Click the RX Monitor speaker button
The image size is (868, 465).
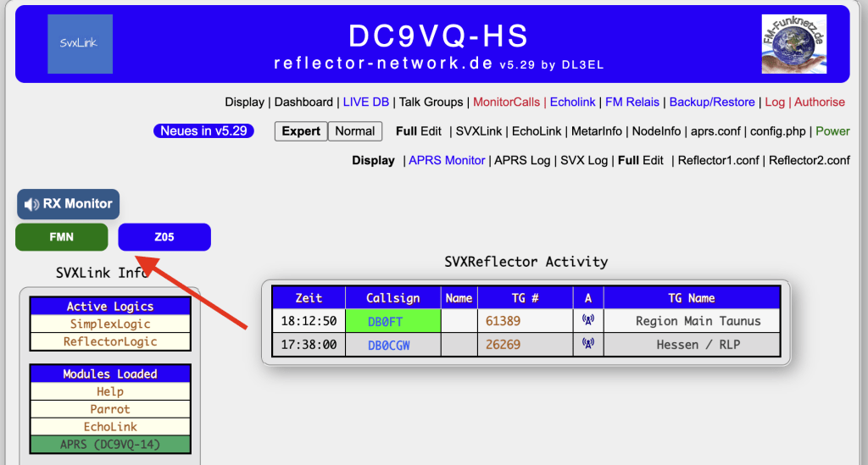69,204
